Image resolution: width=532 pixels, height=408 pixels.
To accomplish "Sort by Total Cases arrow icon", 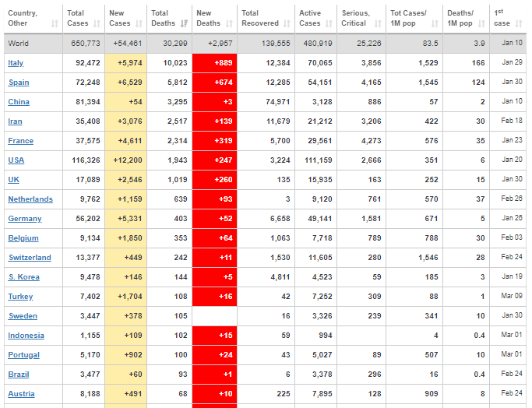I will point(97,23).
